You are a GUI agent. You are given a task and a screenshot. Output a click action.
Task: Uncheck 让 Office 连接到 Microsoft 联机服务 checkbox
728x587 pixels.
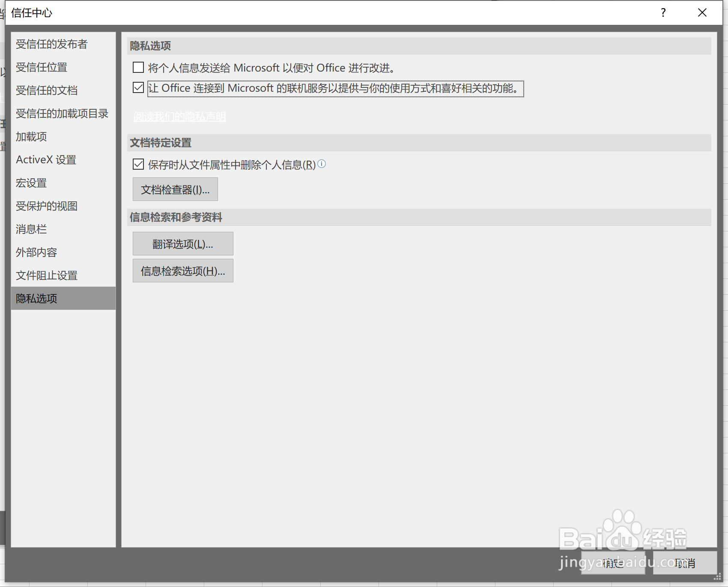pos(138,88)
